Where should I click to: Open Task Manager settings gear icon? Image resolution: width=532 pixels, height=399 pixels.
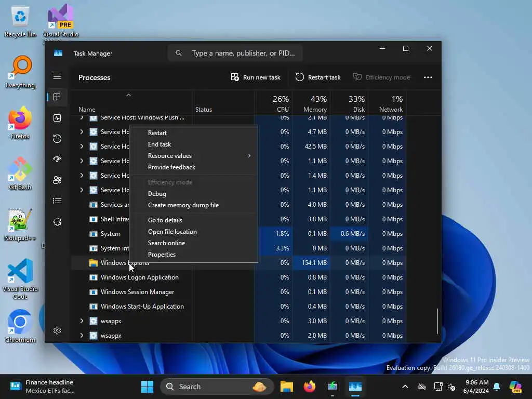click(57, 330)
